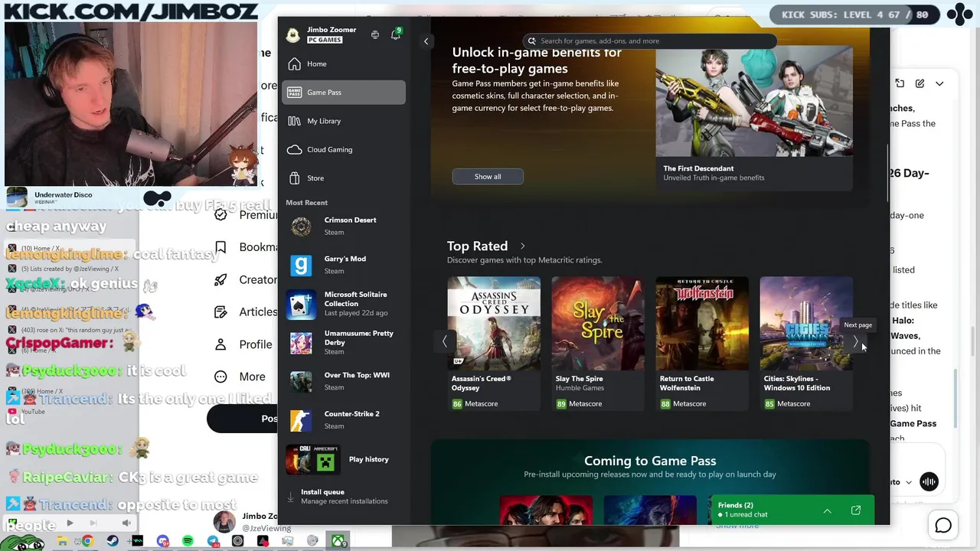Click the Store shopping bag icon
Image resolution: width=980 pixels, height=551 pixels.
295,178
